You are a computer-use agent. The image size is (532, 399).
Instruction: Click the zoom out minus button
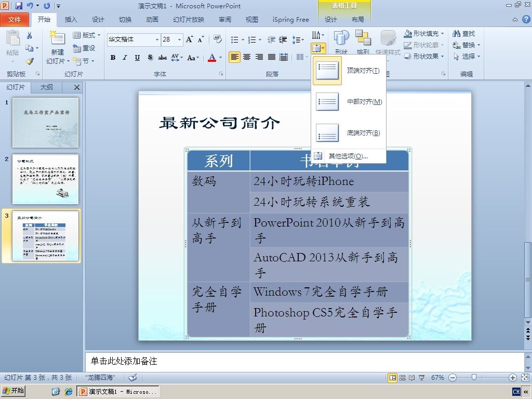453,378
